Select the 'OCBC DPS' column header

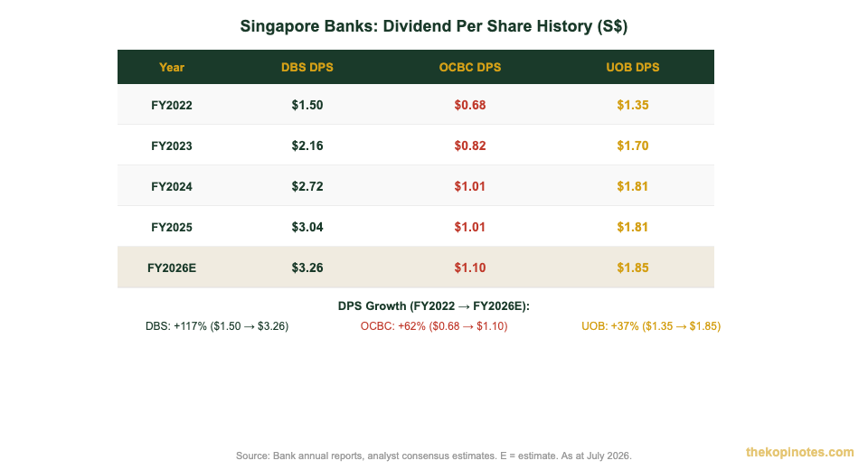pyautogui.click(x=470, y=67)
